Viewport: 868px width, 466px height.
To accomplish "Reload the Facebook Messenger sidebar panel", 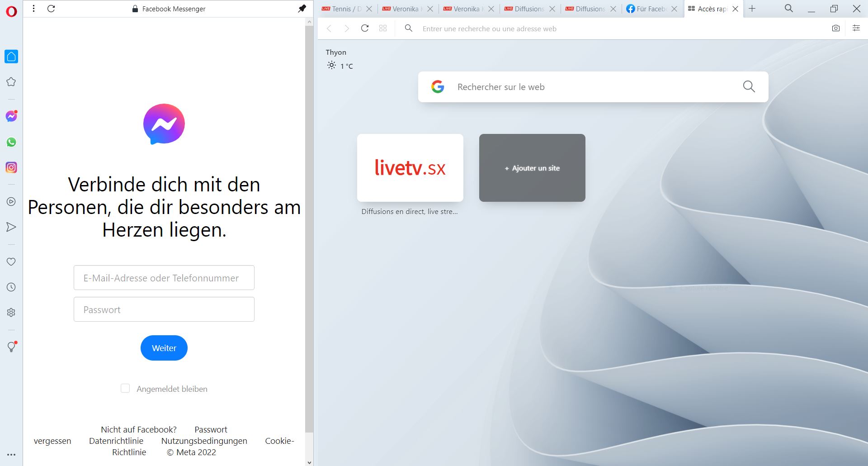I will point(51,9).
